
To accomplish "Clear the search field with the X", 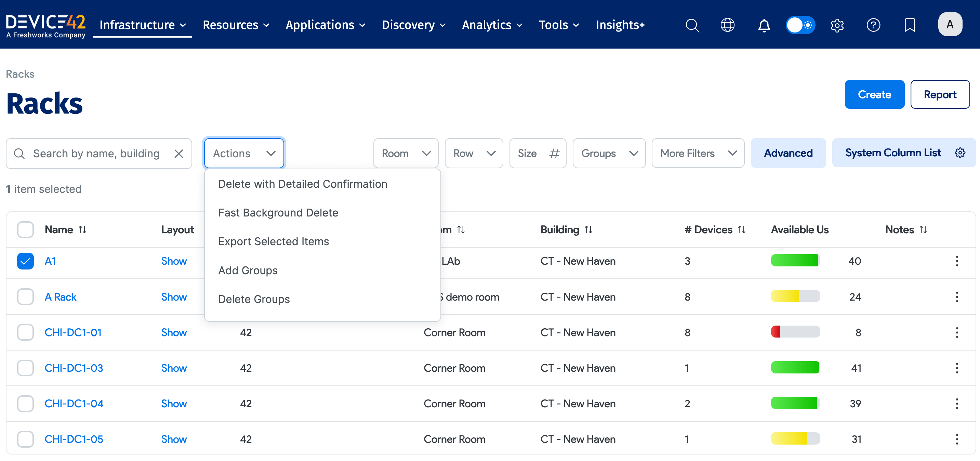I will point(179,153).
